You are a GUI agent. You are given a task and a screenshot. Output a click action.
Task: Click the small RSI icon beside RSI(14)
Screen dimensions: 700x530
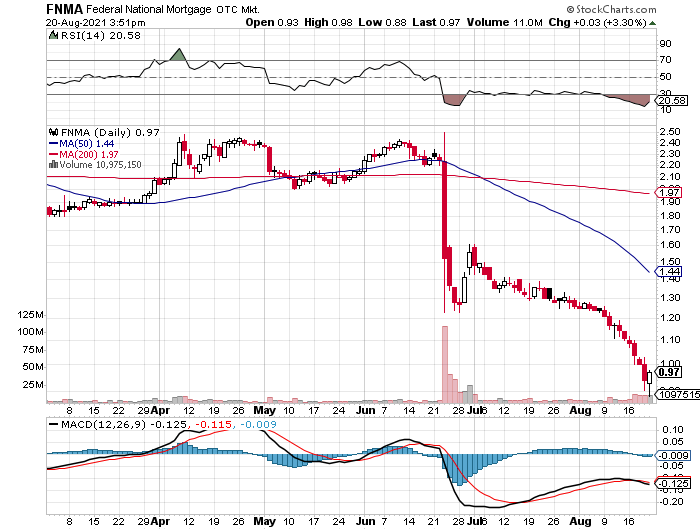point(53,35)
